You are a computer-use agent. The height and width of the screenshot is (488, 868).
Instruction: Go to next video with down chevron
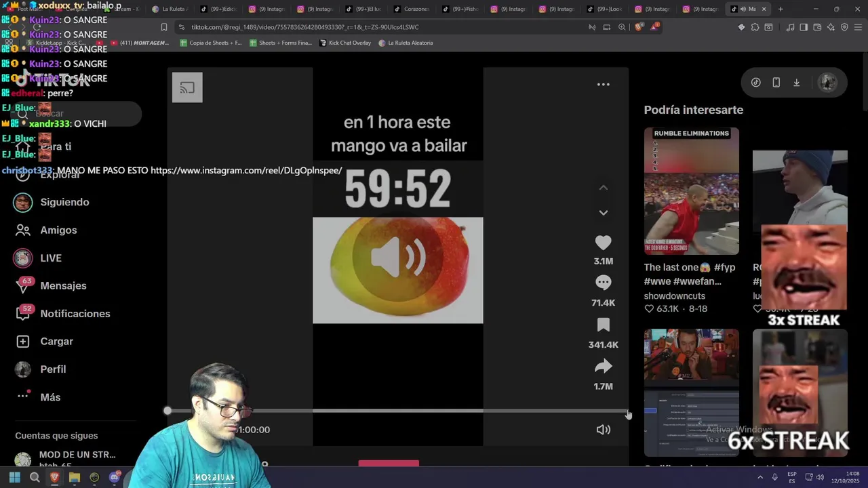(x=603, y=213)
